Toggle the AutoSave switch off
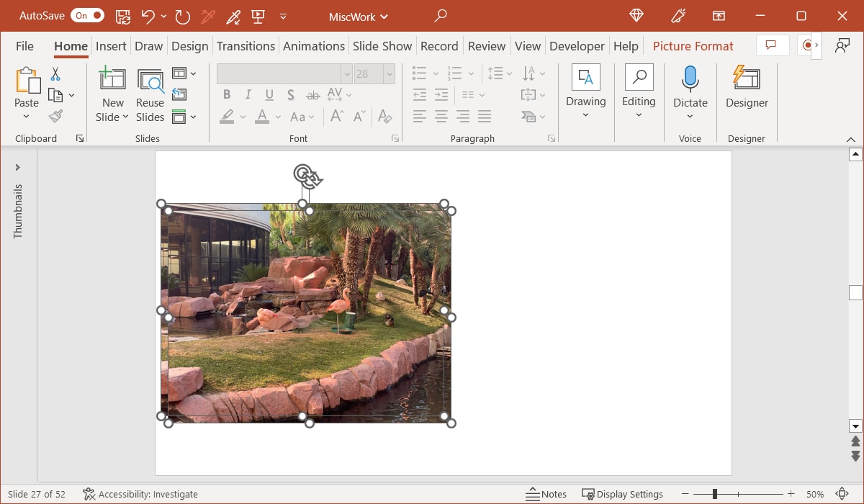The height and width of the screenshot is (504, 864). (x=87, y=14)
